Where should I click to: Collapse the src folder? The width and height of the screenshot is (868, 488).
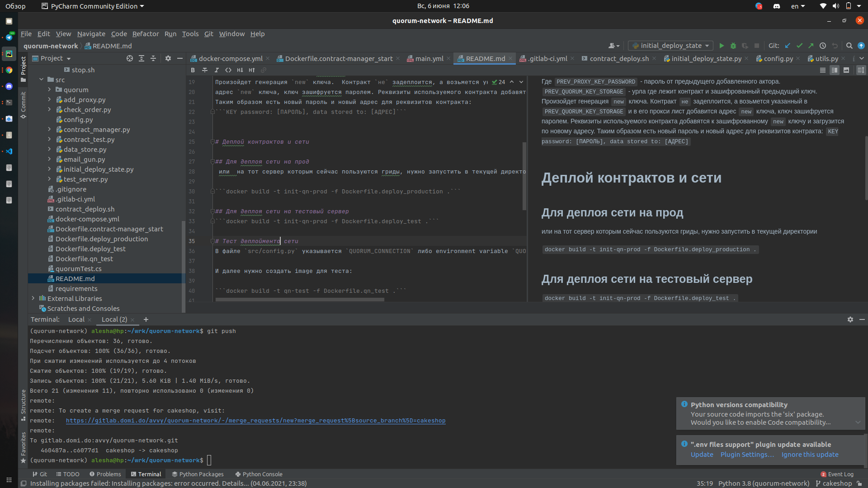pyautogui.click(x=42, y=80)
